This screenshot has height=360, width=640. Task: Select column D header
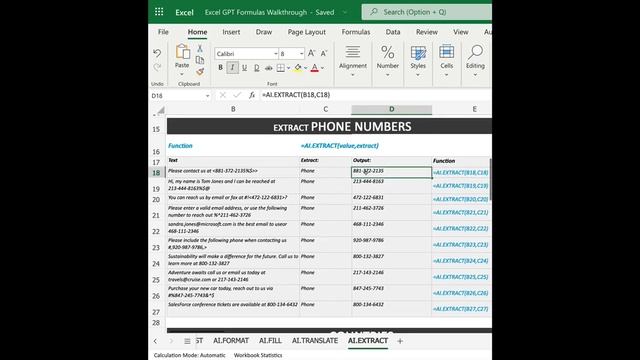point(391,109)
